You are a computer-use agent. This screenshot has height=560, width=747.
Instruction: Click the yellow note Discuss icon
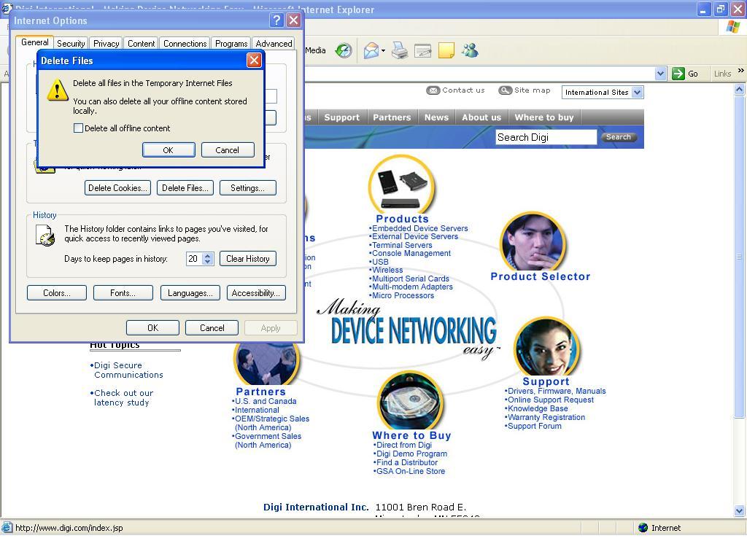446,50
